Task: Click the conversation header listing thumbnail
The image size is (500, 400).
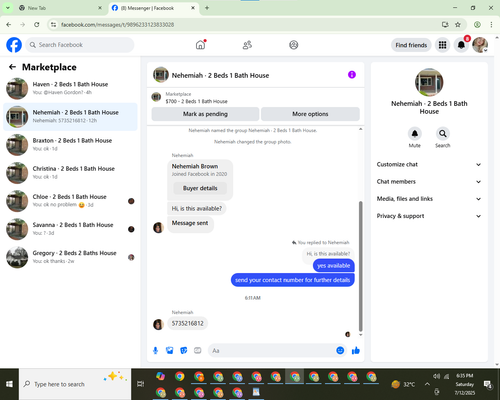Action: [161, 75]
